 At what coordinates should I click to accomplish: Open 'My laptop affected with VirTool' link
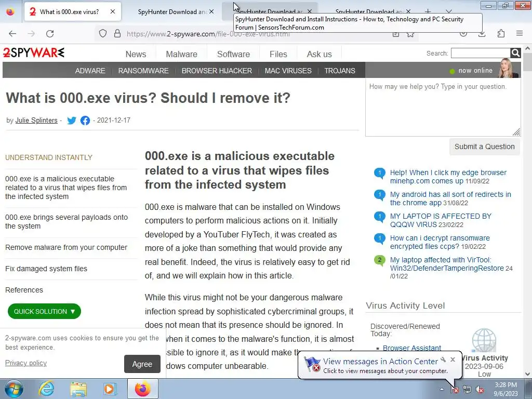447,264
